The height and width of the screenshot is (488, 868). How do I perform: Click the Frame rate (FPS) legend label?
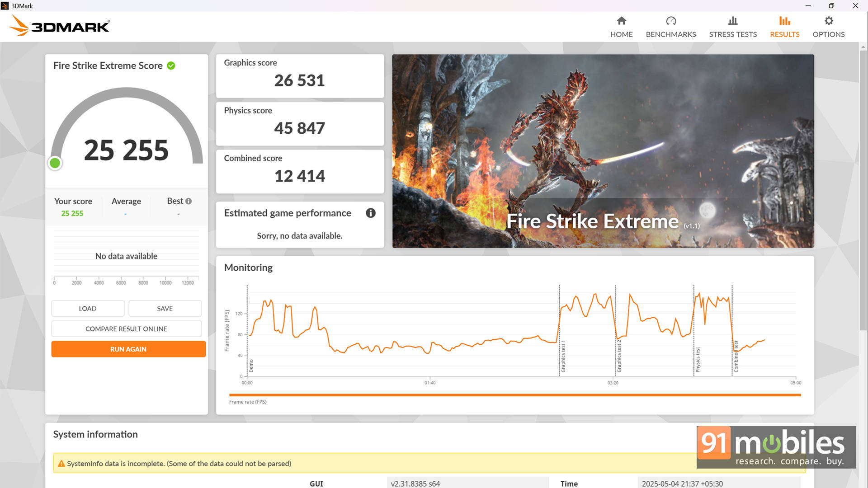(248, 402)
